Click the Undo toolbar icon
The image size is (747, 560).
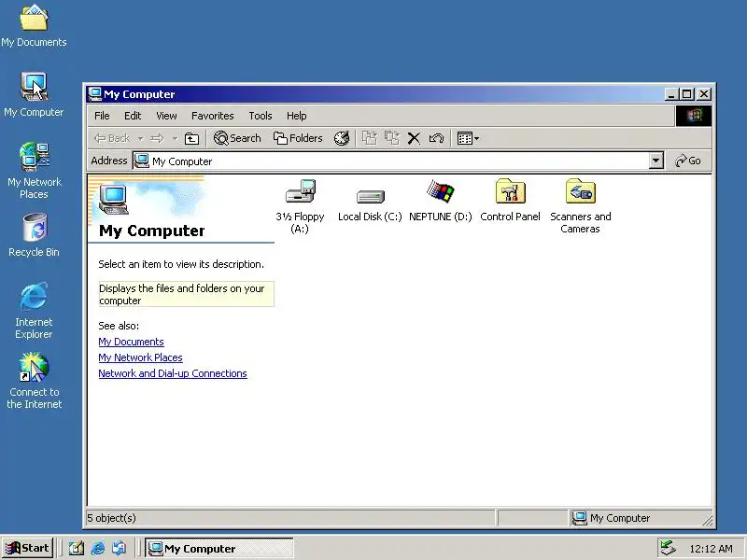pos(436,138)
